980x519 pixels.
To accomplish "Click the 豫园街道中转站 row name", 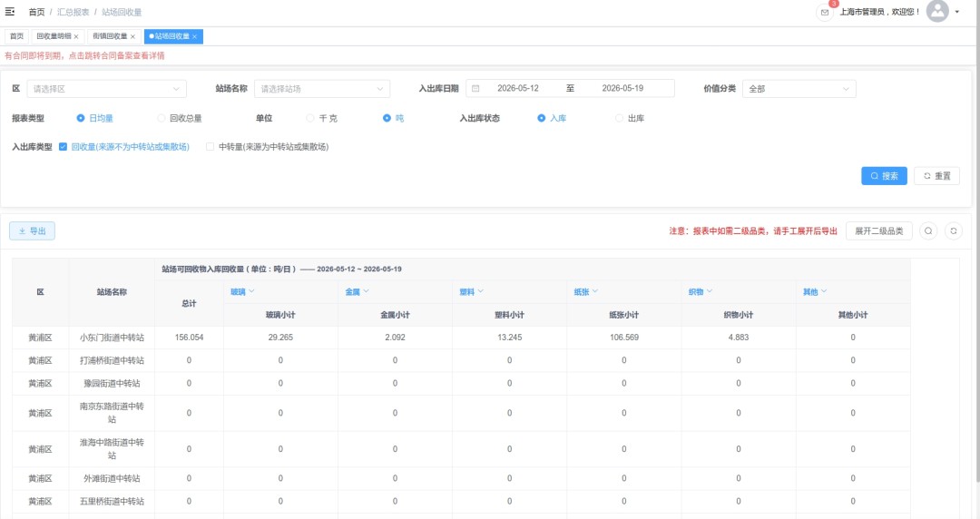I will tap(112, 384).
